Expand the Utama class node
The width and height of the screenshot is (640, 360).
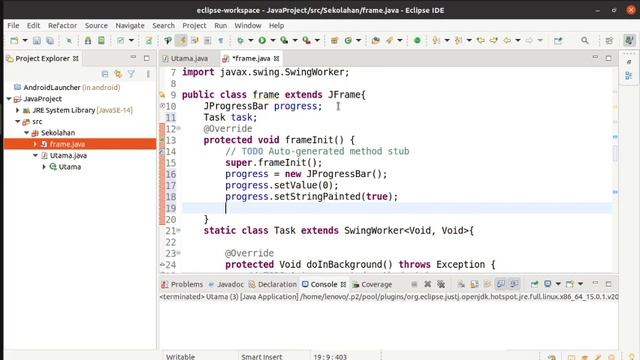tap(44, 167)
